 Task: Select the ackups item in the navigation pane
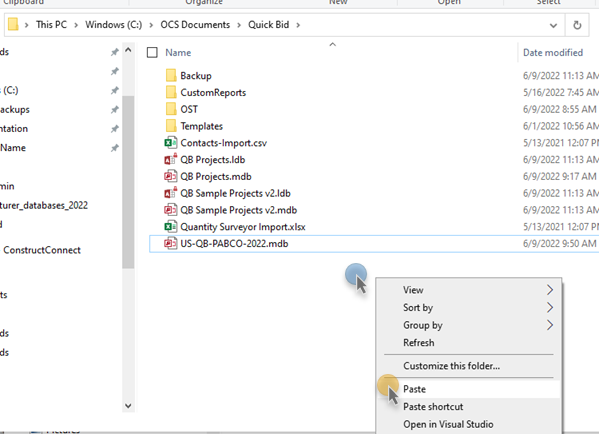pos(15,110)
